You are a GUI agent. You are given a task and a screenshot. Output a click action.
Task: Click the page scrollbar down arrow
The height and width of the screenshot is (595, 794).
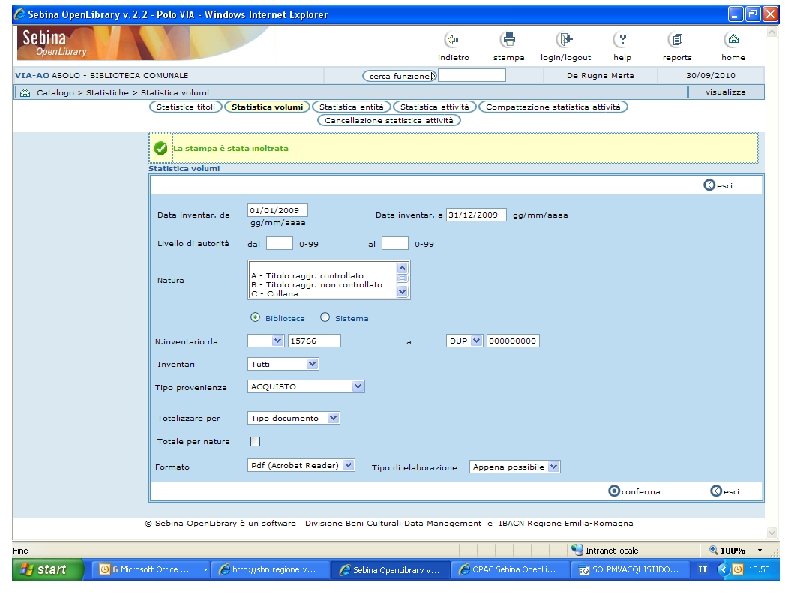tap(772, 532)
